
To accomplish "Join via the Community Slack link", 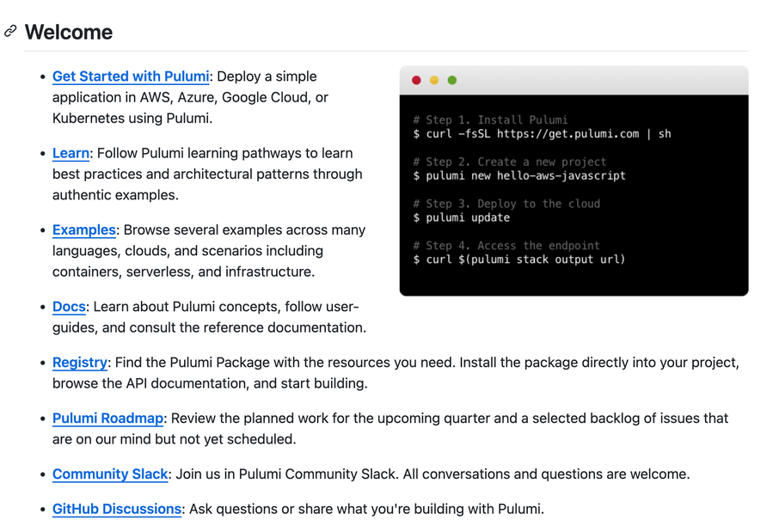I will 110,474.
